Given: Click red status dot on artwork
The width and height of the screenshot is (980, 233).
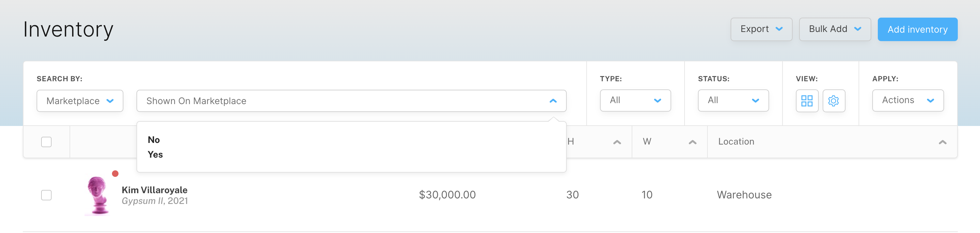Looking at the screenshot, I should (x=115, y=174).
